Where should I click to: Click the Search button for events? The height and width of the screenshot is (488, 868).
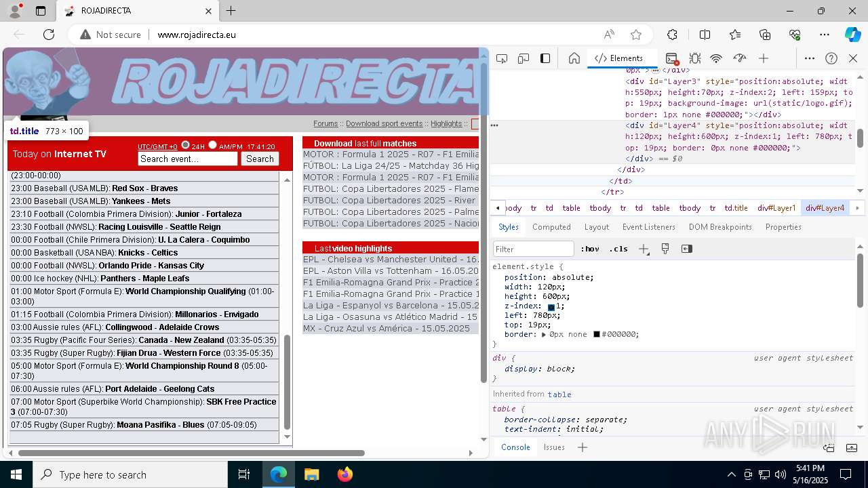point(260,159)
